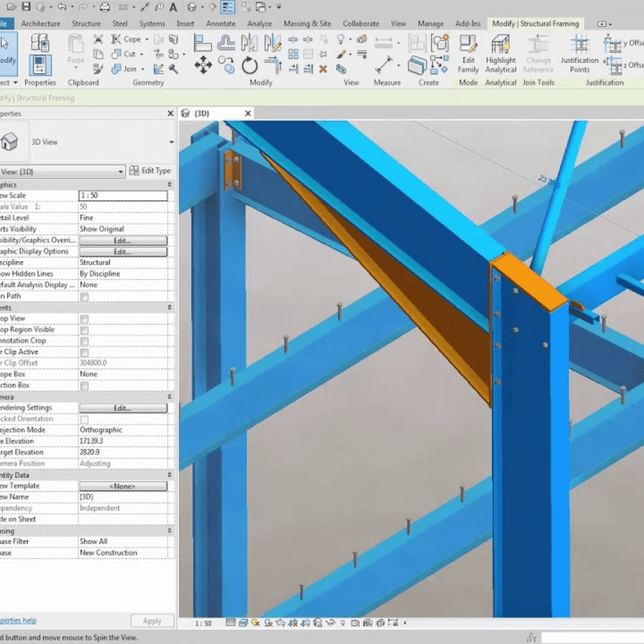Collapse the Camera properties section

pos(169,397)
